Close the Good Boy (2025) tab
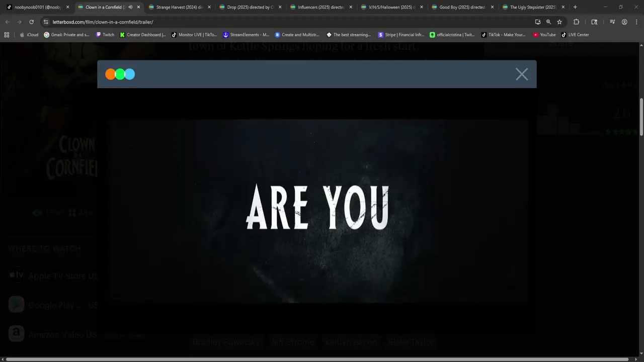The image size is (644, 362). [x=492, y=7]
